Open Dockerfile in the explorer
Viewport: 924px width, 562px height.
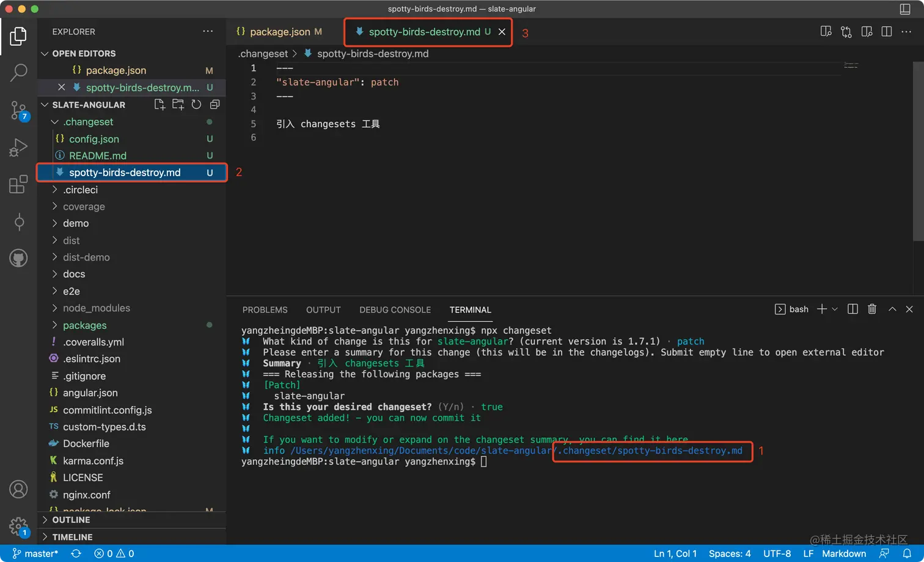pos(131,444)
